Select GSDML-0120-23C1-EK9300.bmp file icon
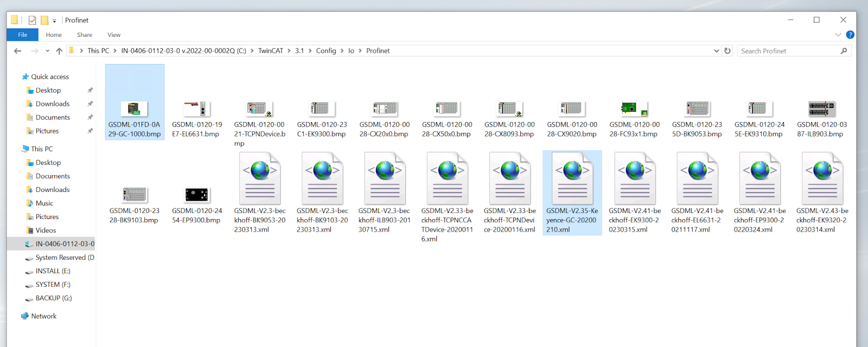The height and width of the screenshot is (347, 868). [322, 109]
